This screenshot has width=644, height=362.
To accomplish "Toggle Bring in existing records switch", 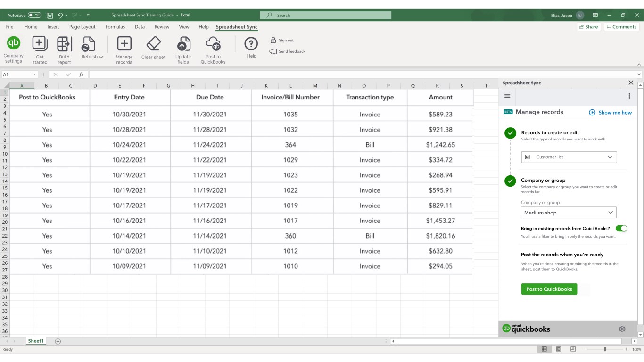I will point(621,228).
